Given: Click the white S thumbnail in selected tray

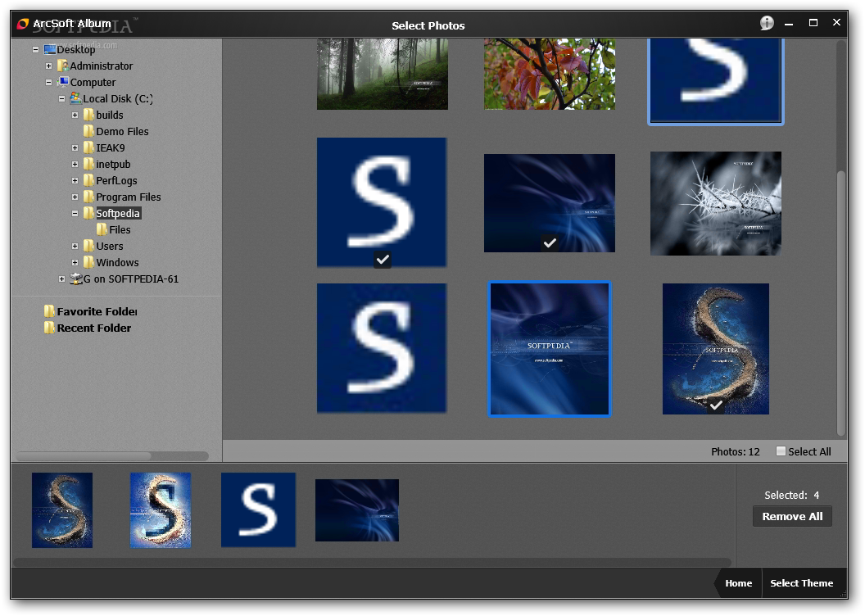Looking at the screenshot, I should coord(258,510).
